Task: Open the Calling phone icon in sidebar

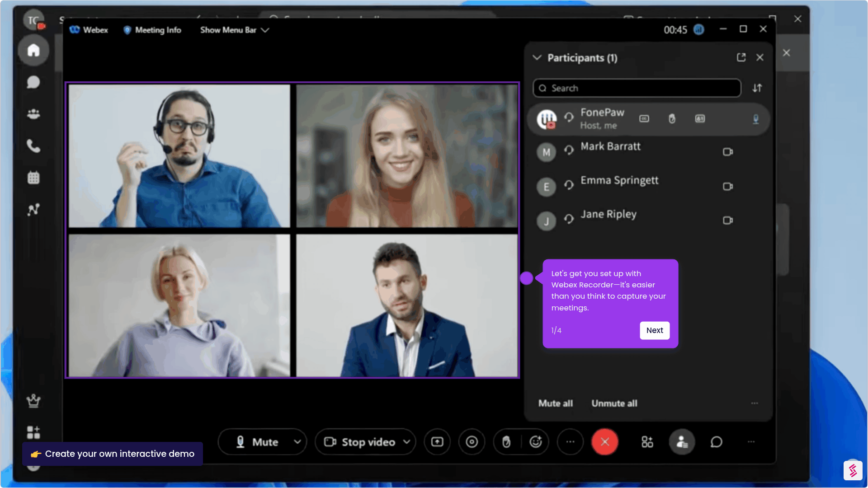Action: [x=33, y=146]
